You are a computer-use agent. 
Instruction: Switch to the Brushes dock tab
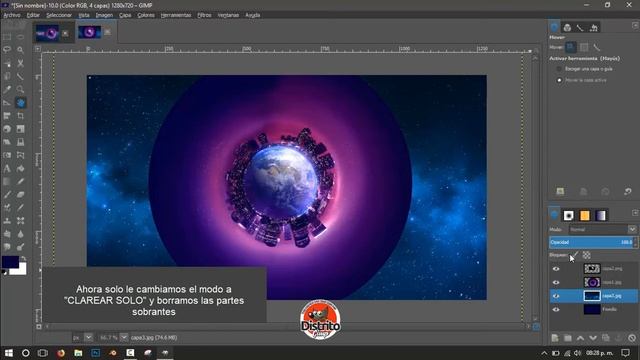click(x=569, y=215)
